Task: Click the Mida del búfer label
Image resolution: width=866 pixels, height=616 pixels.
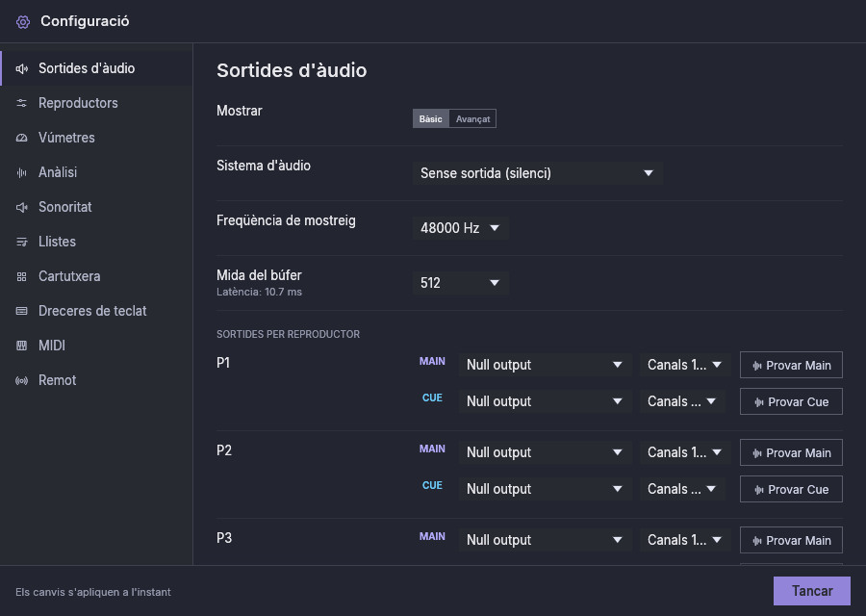Action: tap(259, 275)
